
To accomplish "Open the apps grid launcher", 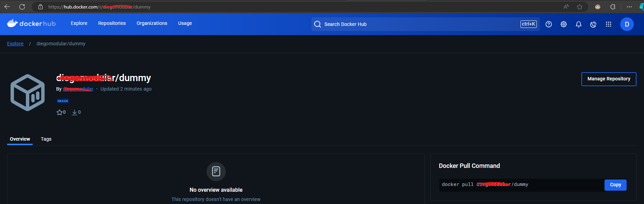I will coord(608,24).
